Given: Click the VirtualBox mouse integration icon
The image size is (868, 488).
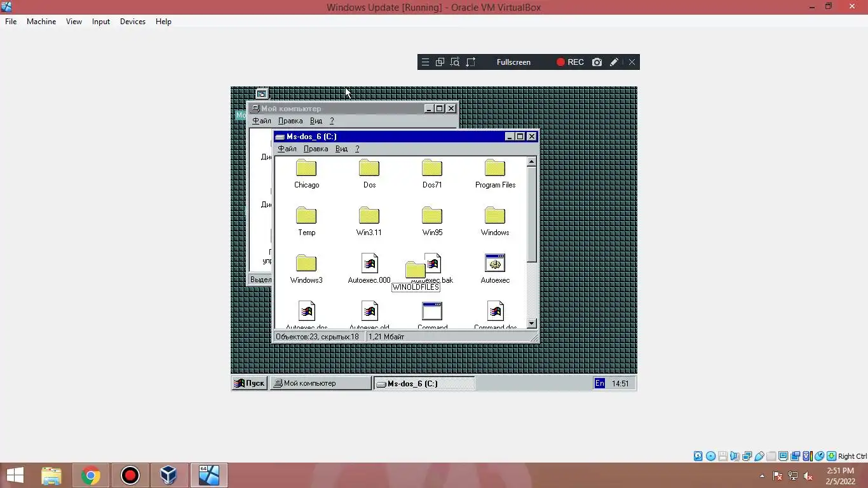Looking at the screenshot, I should point(820,456).
